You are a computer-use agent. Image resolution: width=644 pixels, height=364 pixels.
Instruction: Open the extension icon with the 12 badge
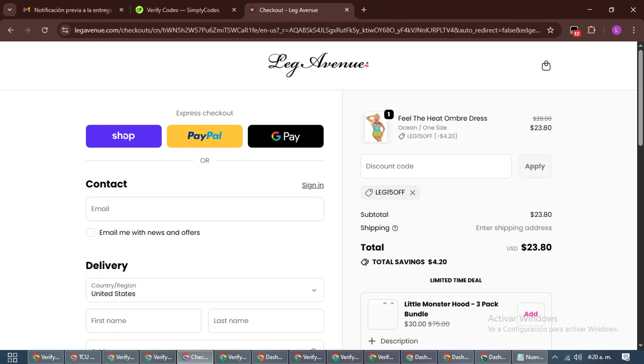point(575,31)
